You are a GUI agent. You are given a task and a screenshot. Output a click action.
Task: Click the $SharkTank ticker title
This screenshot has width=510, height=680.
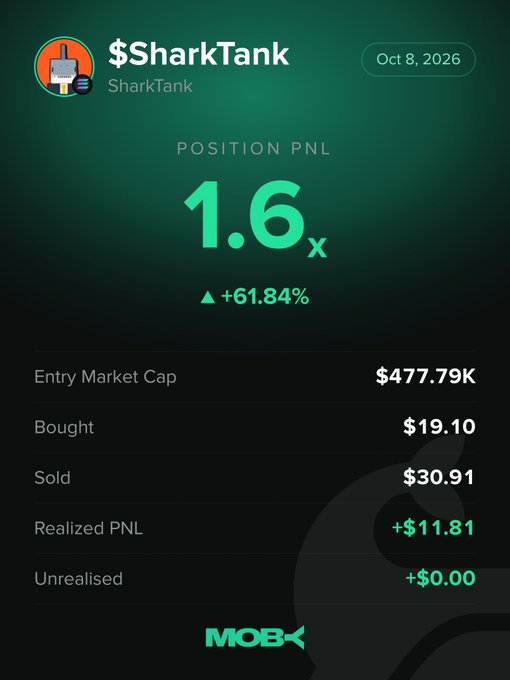199,54
